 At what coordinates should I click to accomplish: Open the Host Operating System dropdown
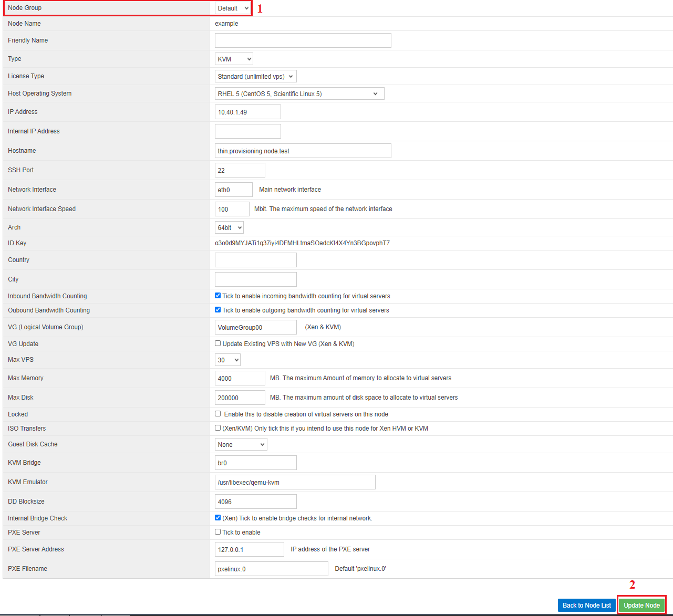[x=299, y=94]
